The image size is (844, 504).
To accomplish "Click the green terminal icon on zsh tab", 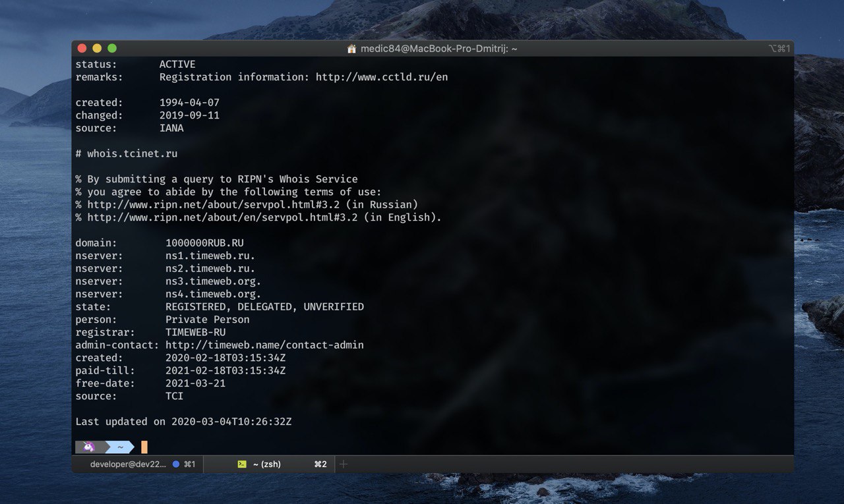I will [242, 464].
